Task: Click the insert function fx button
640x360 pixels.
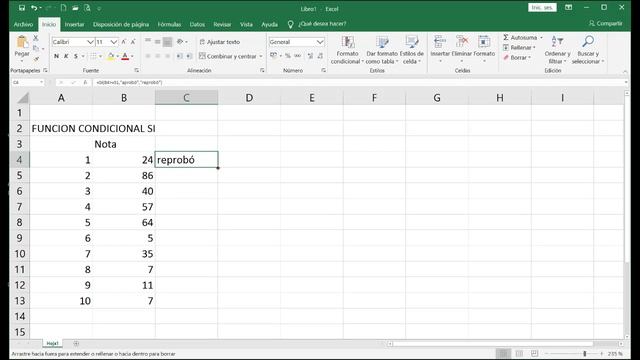Action: point(85,82)
